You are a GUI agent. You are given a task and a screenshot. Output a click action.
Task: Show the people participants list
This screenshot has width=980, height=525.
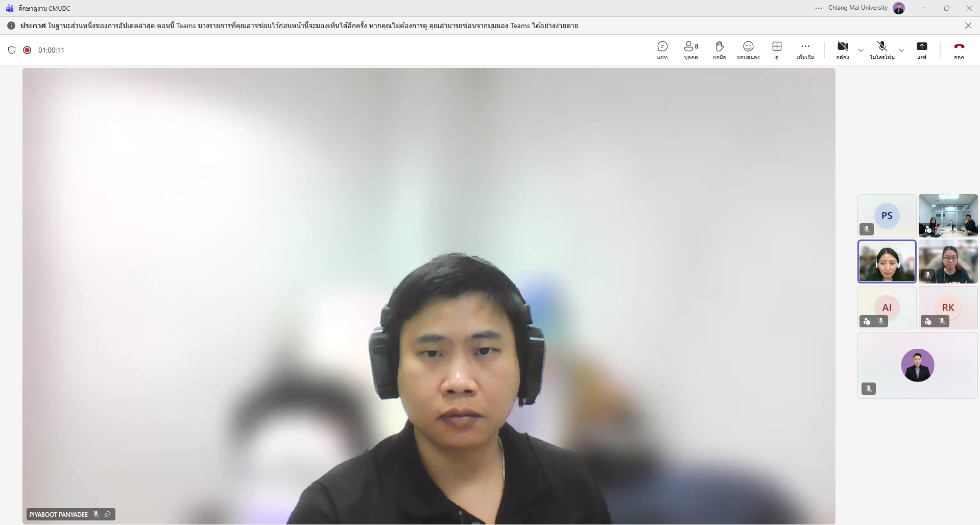coord(691,50)
